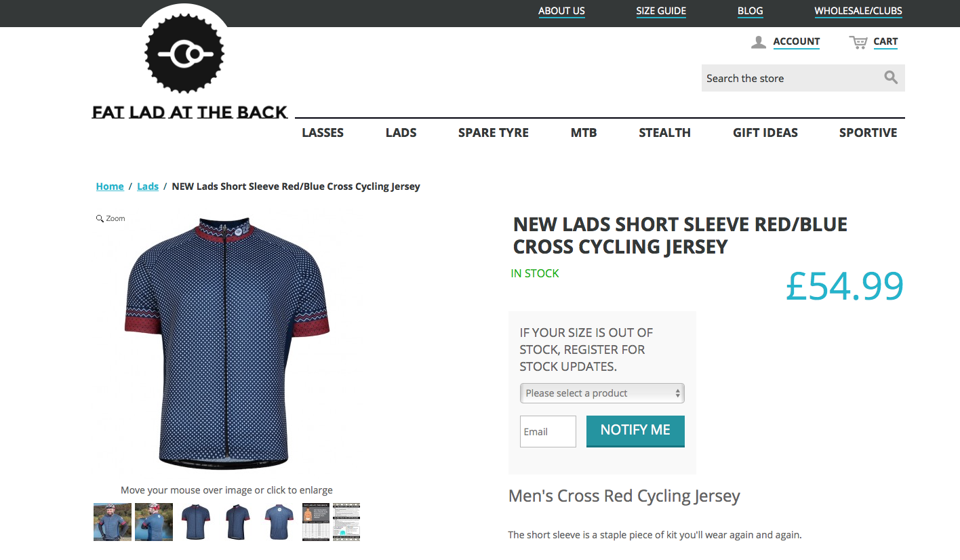
Task: Click the Zoom magnifier above the jersey
Action: pos(100,218)
